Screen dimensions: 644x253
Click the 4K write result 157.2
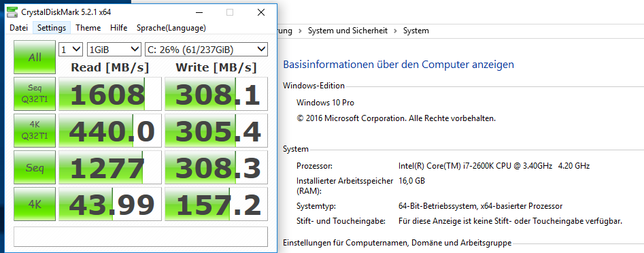(x=216, y=204)
